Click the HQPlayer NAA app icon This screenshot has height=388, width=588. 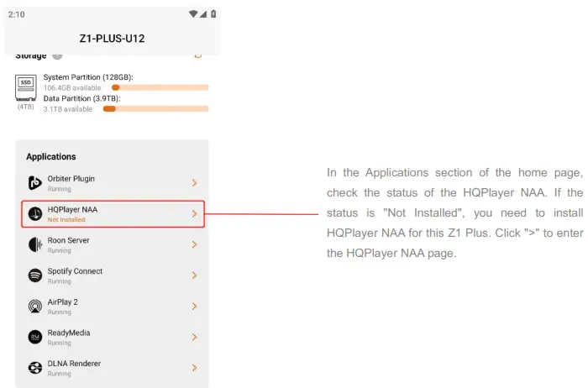click(35, 213)
